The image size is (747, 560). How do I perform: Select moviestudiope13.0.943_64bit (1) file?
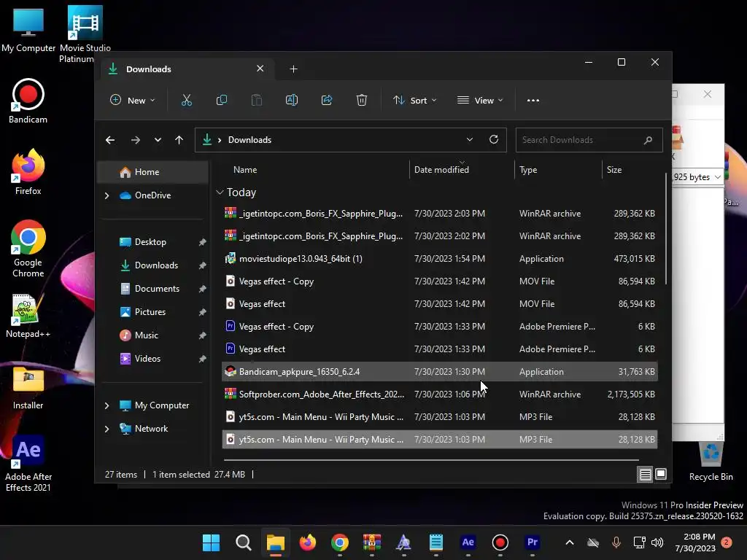(440, 259)
